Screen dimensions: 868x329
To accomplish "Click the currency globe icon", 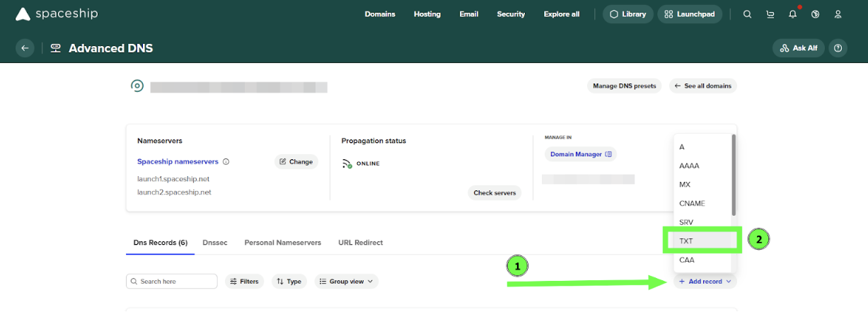I will point(816,14).
